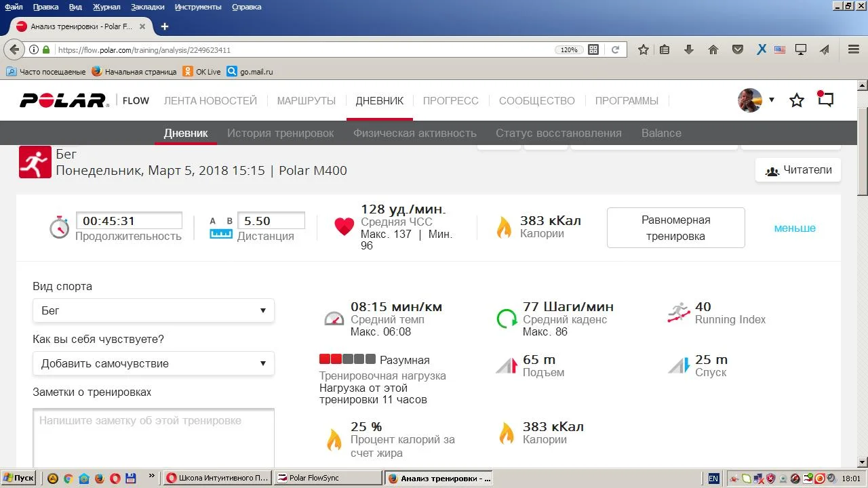Click the Равномерная тренировка button

[675, 228]
